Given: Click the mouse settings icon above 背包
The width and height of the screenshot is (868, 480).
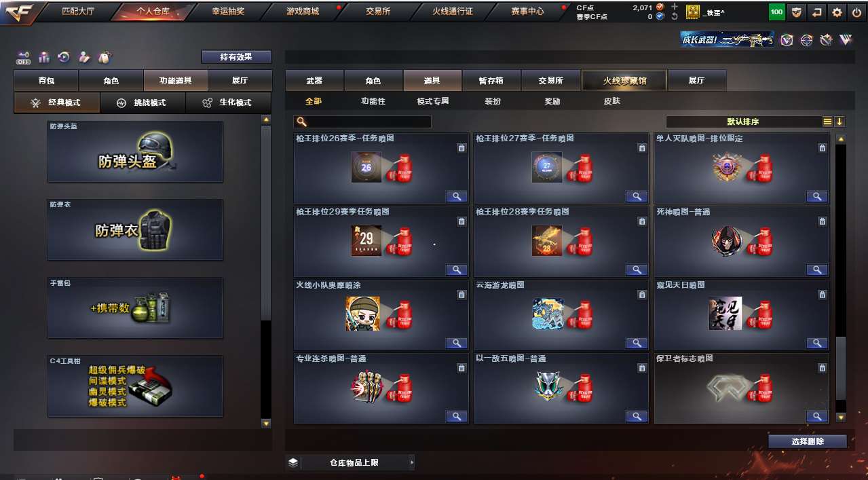Looking at the screenshot, I should click(x=105, y=57).
